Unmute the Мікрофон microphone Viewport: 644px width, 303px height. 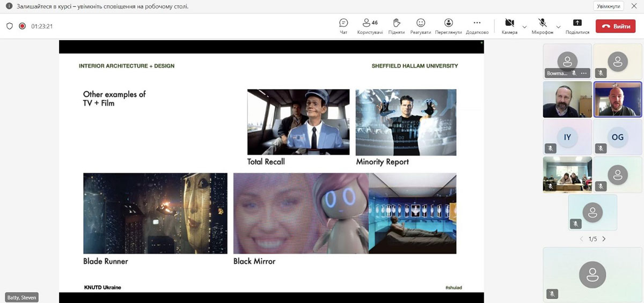pos(543,26)
